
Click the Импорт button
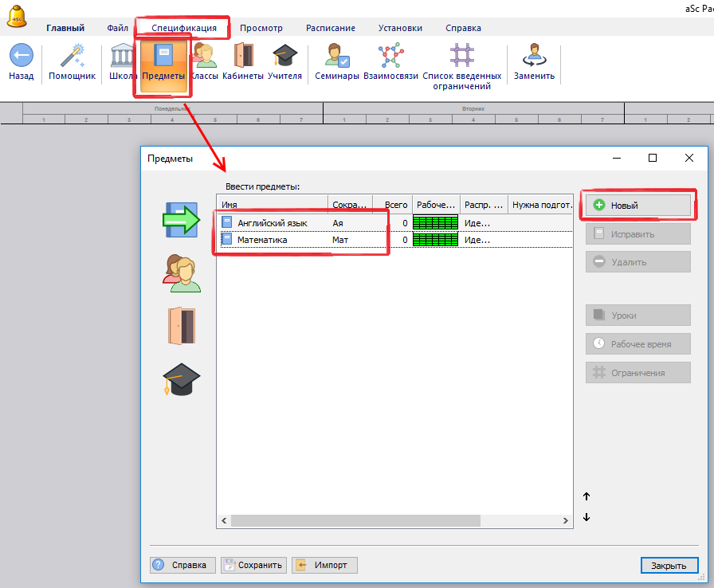point(324,565)
